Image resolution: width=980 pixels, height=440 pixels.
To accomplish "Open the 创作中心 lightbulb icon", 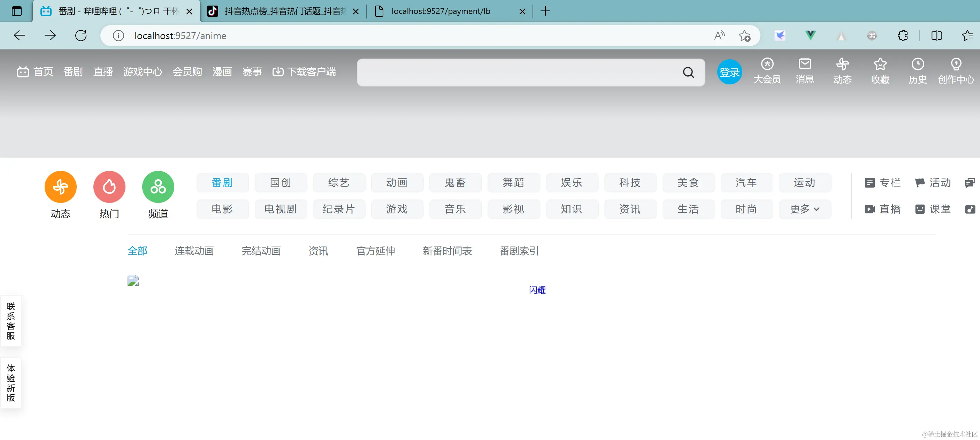I will (956, 64).
